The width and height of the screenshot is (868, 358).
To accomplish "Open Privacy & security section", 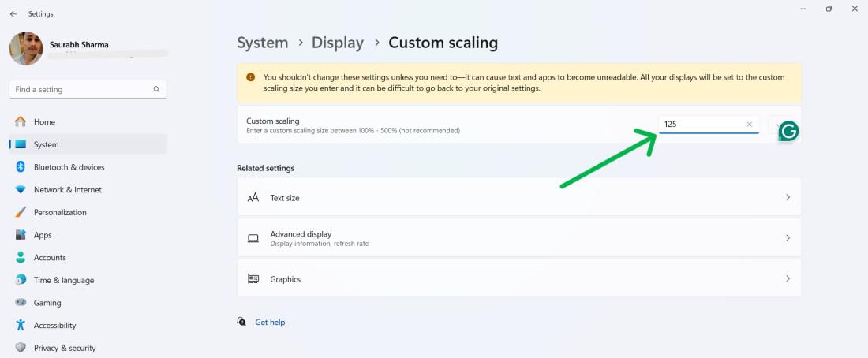I will tap(64, 349).
